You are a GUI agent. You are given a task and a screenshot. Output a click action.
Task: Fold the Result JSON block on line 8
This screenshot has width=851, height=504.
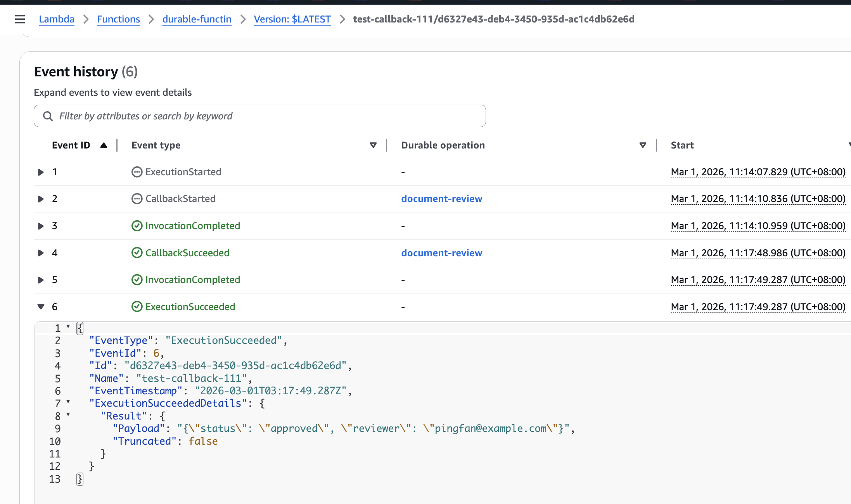pos(68,414)
